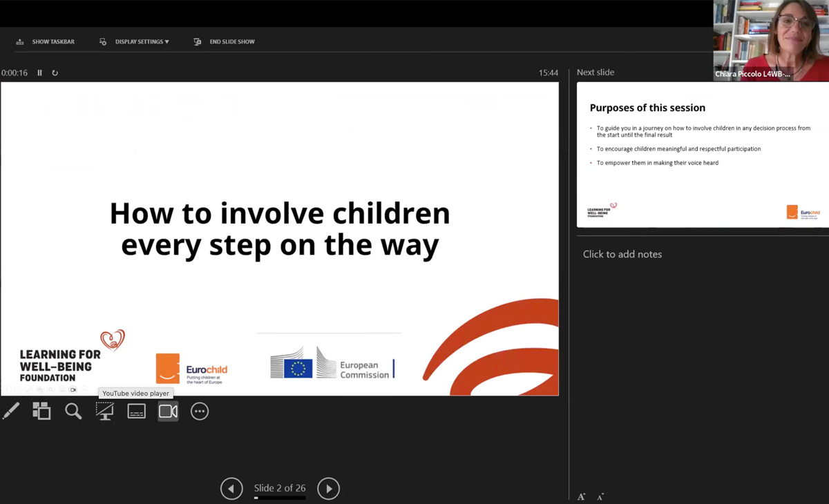Increase the notes text size

tap(582, 496)
